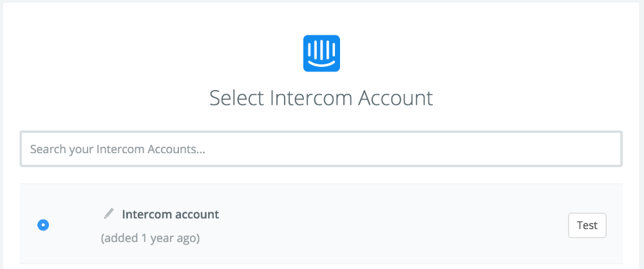Screen dimensions: 644x269
Task: Hit the edit pencil left of account name
Action: [x=109, y=214]
